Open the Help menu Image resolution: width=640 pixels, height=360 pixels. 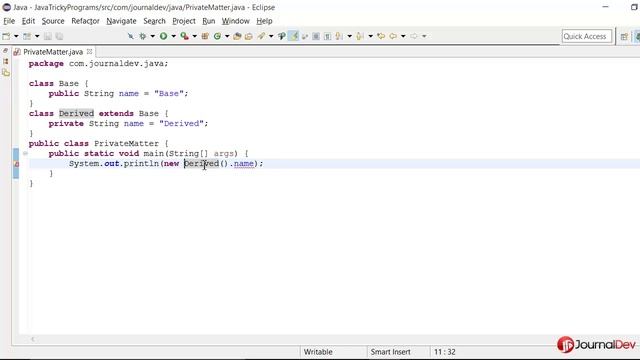pos(264,21)
